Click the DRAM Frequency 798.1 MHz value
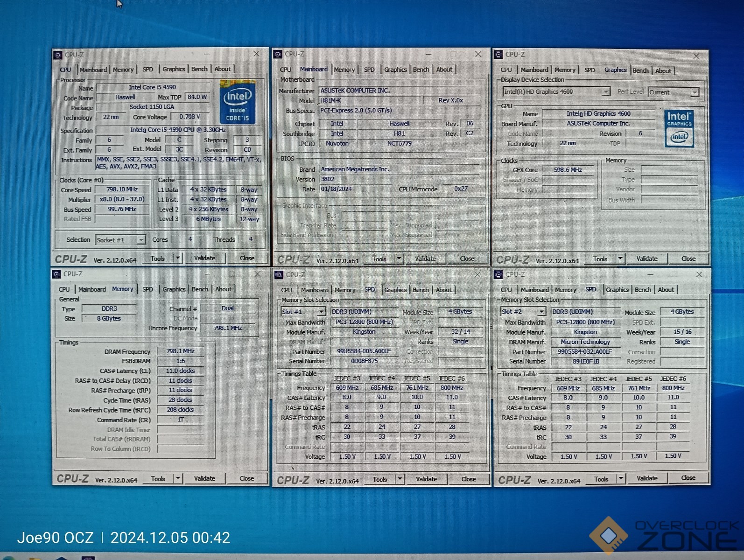Screen dimensions: 744x560 pos(181,351)
